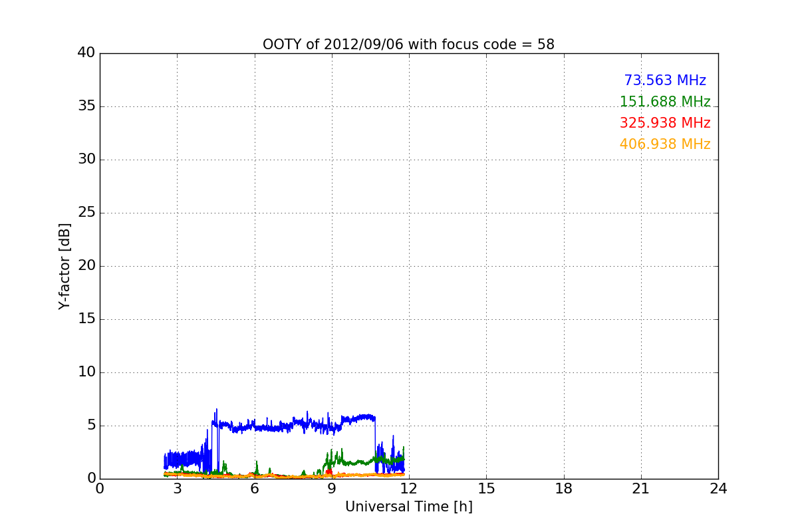Select the orange '406.938 MHz' legend label
Image resolution: width=798 pixels, height=532 pixels.
coord(665,144)
